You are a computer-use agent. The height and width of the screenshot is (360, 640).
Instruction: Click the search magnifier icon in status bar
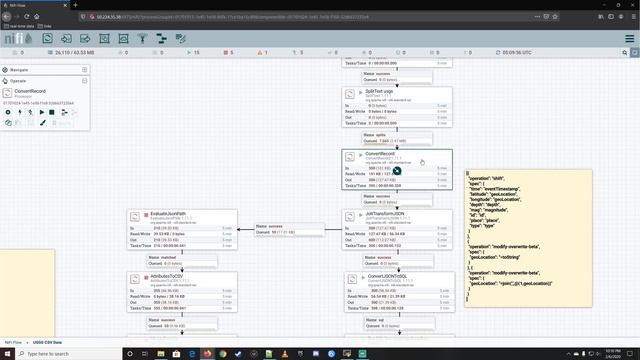point(624,53)
